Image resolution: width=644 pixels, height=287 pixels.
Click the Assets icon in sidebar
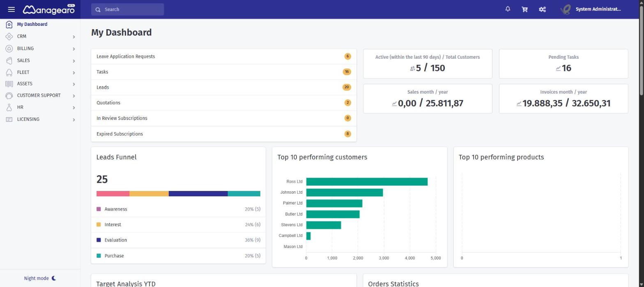point(9,84)
